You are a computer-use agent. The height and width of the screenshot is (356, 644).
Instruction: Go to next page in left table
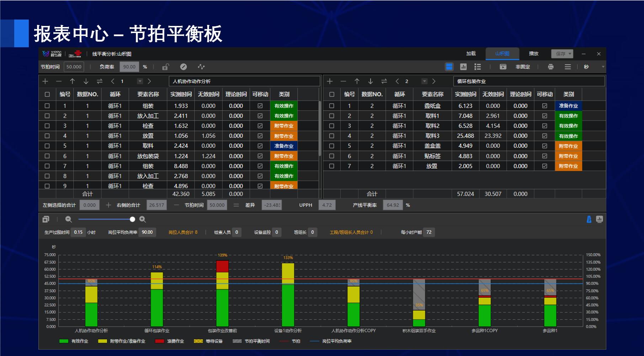(149, 81)
